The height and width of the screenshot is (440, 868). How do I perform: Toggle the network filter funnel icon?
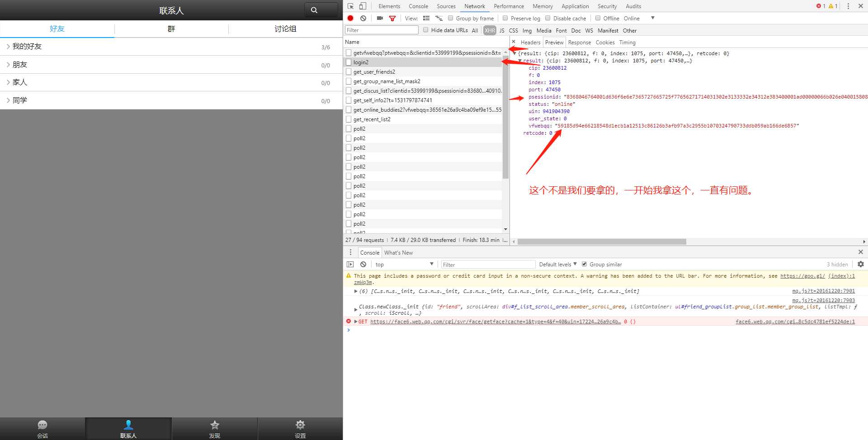click(392, 18)
